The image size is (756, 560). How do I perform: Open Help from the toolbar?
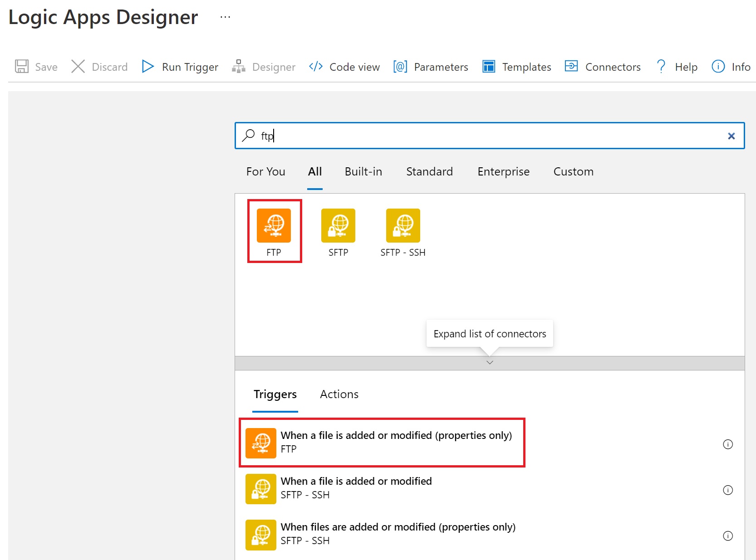[677, 67]
